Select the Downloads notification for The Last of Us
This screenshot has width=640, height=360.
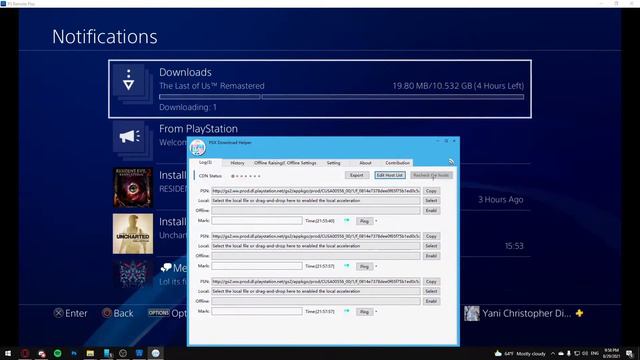tap(320, 89)
